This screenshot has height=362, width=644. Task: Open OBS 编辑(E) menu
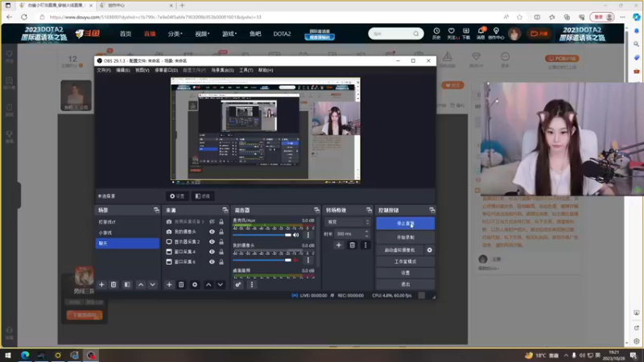pos(123,70)
